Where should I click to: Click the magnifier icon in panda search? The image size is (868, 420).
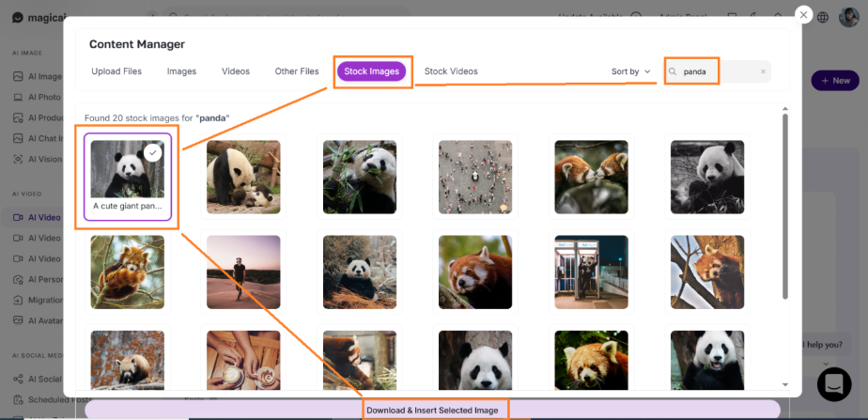click(x=673, y=72)
